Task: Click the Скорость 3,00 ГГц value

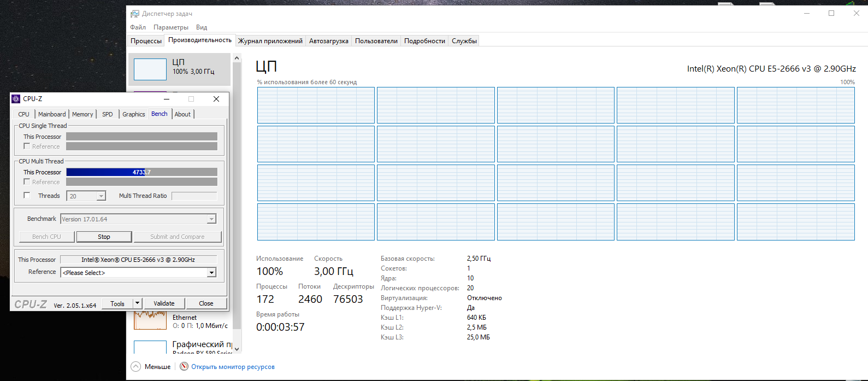Action: coord(334,272)
